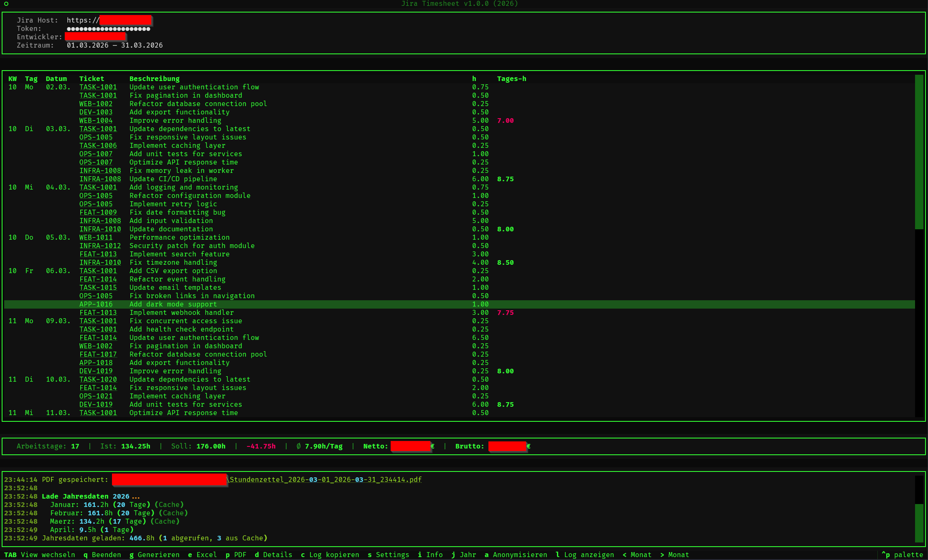Click the Ist 134.25h summary value

click(136, 446)
